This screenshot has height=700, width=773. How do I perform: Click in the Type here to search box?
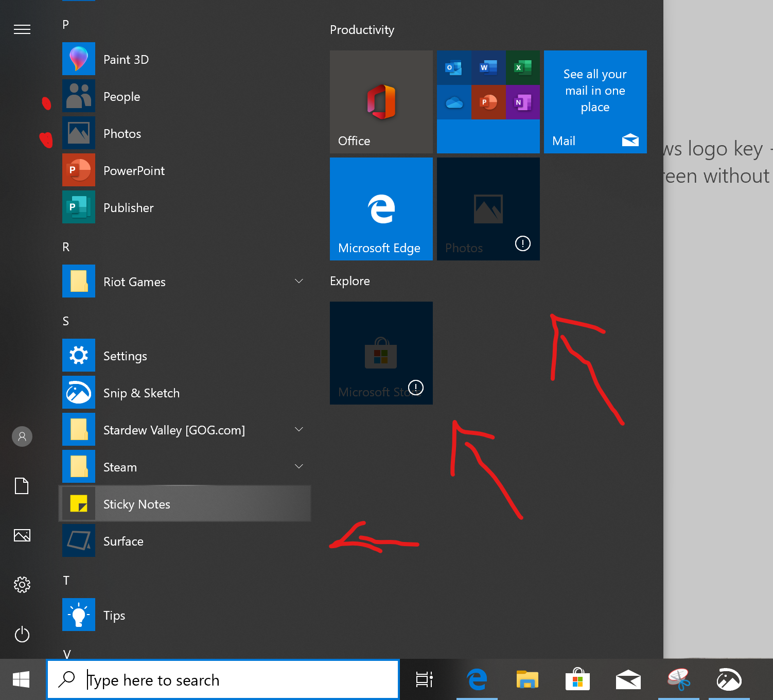pyautogui.click(x=223, y=680)
